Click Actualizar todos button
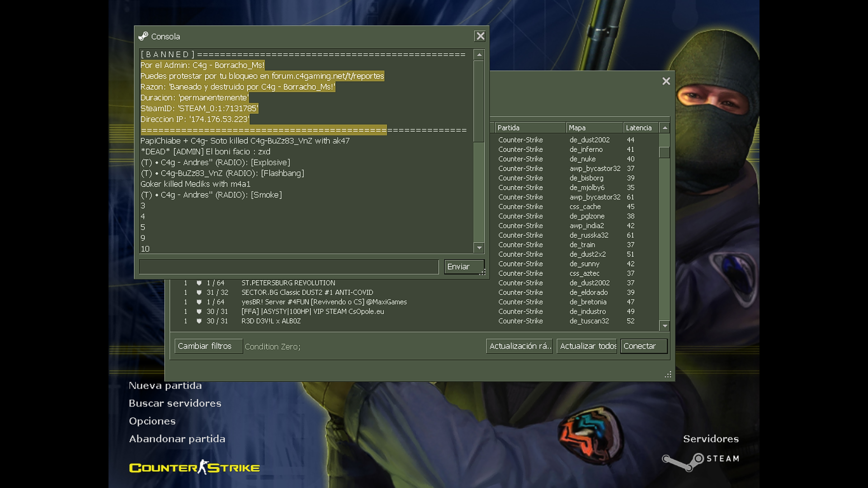868x488 pixels. point(587,346)
